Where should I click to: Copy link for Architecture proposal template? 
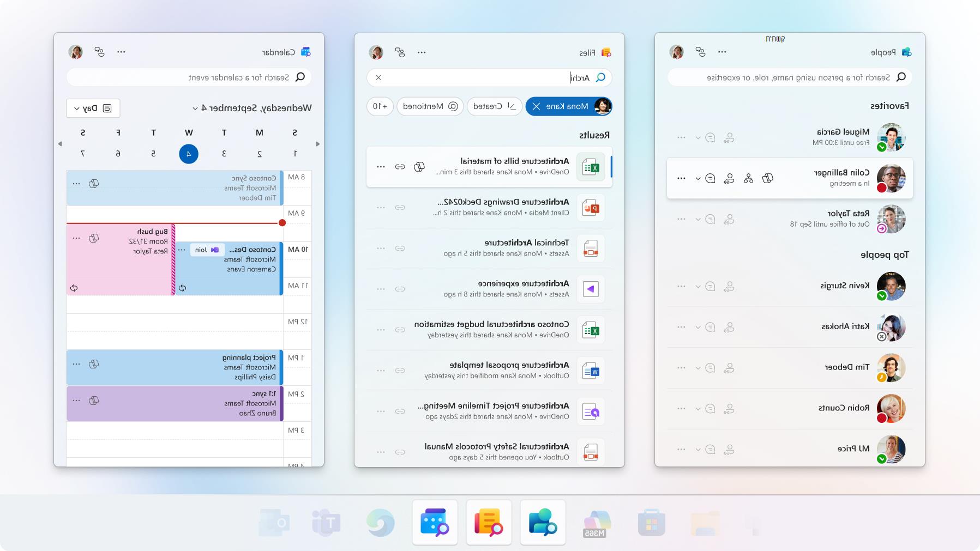(x=400, y=371)
